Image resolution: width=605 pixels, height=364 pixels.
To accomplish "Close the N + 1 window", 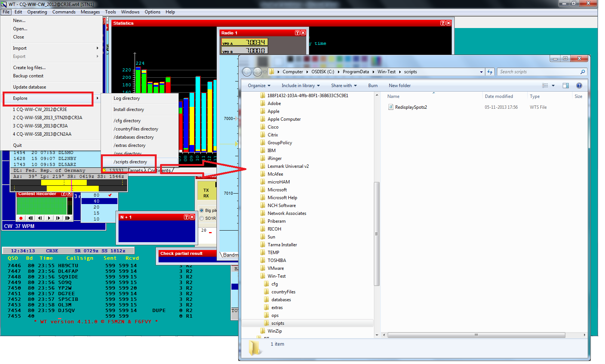I will coord(192,217).
